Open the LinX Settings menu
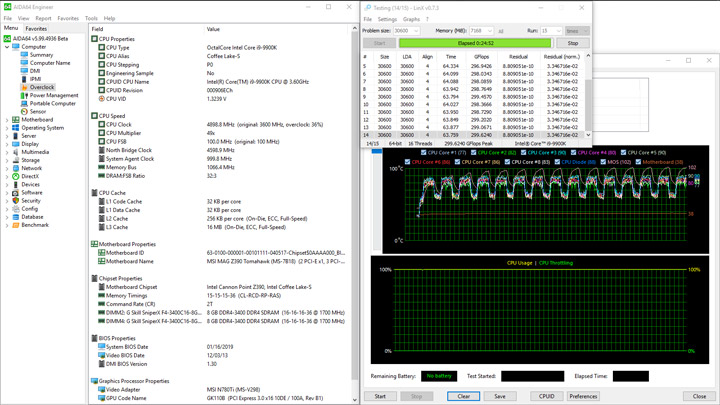The width and height of the screenshot is (720, 405). 387,19
